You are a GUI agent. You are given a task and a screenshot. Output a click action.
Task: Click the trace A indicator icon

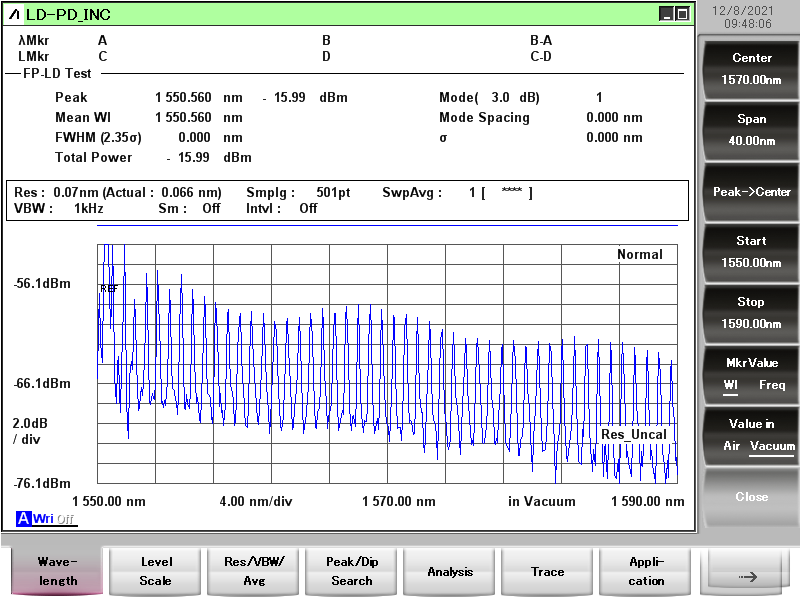click(x=23, y=518)
